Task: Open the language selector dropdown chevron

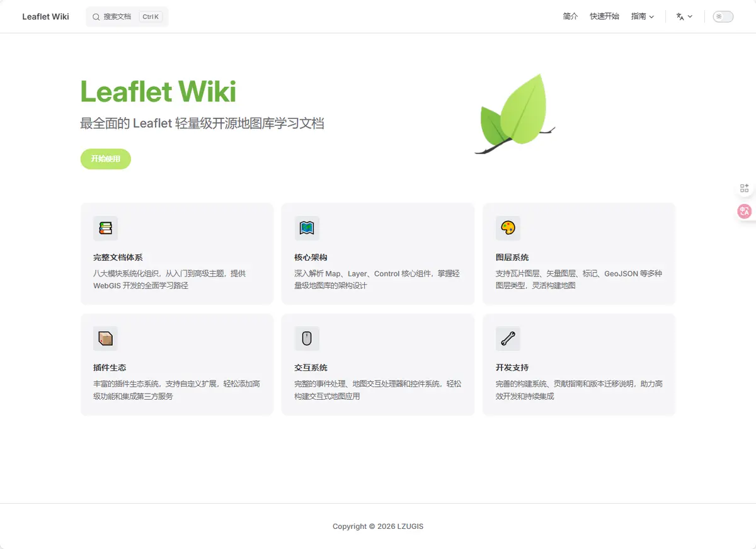Action: [x=690, y=17]
